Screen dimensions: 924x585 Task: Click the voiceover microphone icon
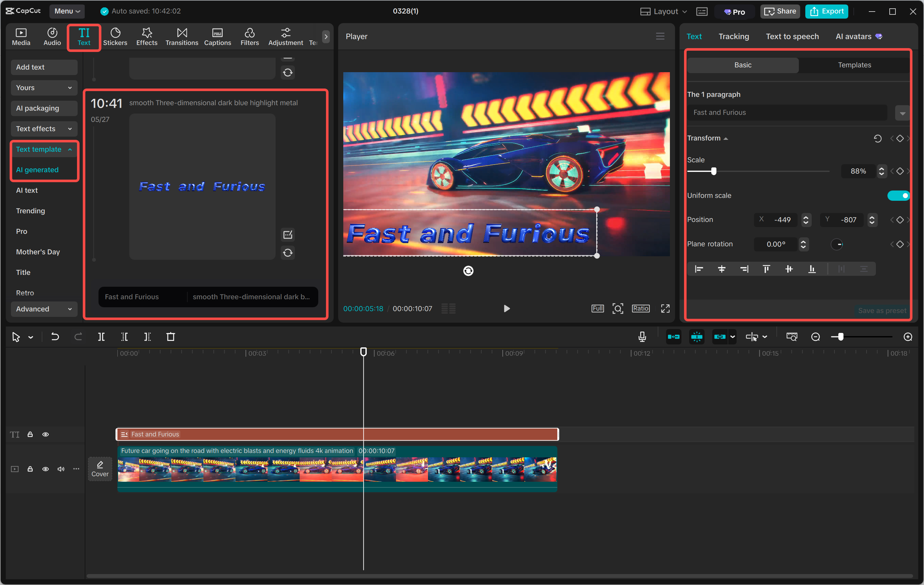[x=642, y=336]
